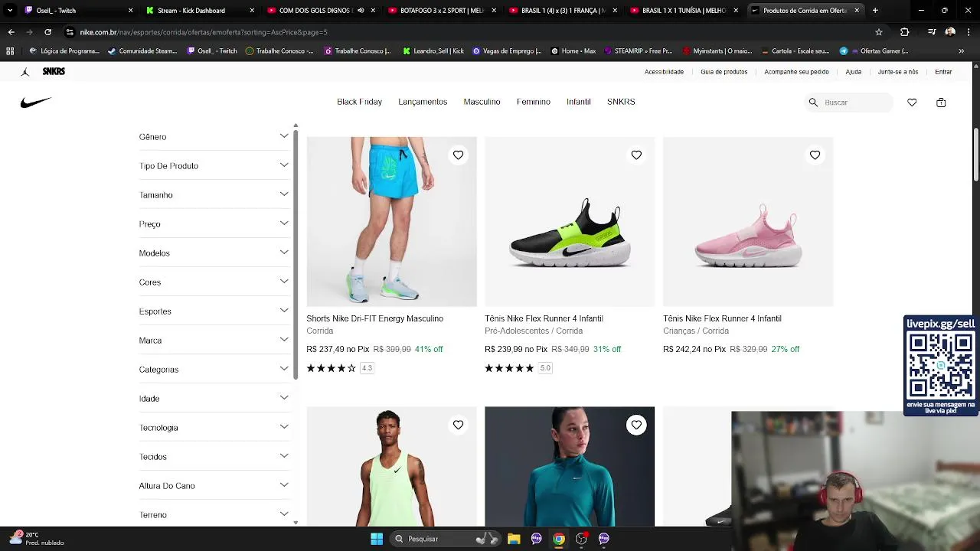Click the Buscar search field
980x551 pixels.
851,103
